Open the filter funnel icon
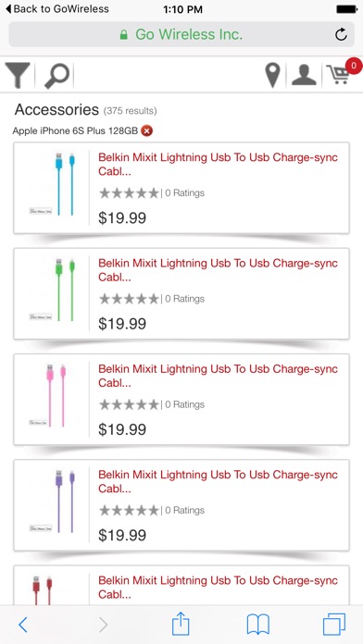 coord(18,75)
